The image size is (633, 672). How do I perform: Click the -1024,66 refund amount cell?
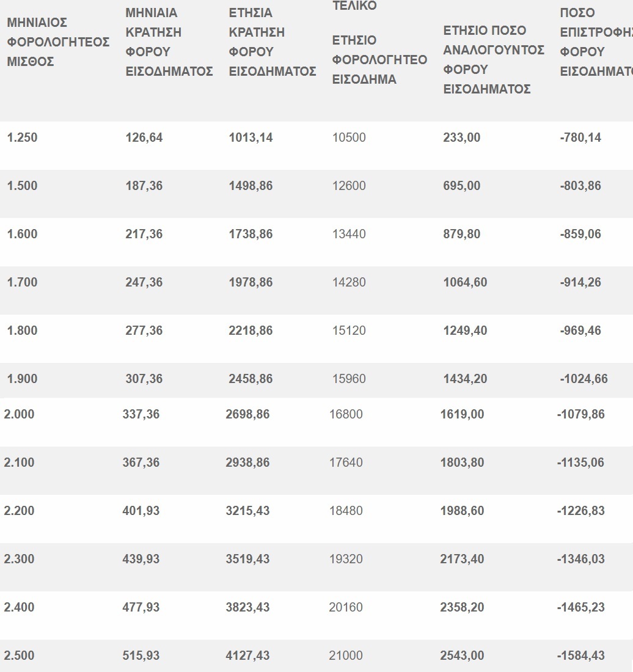pos(584,379)
